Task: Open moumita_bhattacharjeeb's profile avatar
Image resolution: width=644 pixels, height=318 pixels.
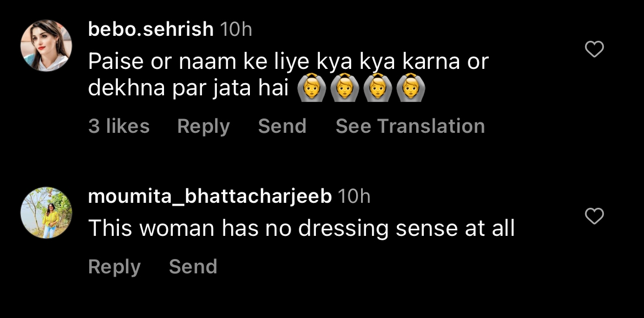Action: (x=46, y=213)
